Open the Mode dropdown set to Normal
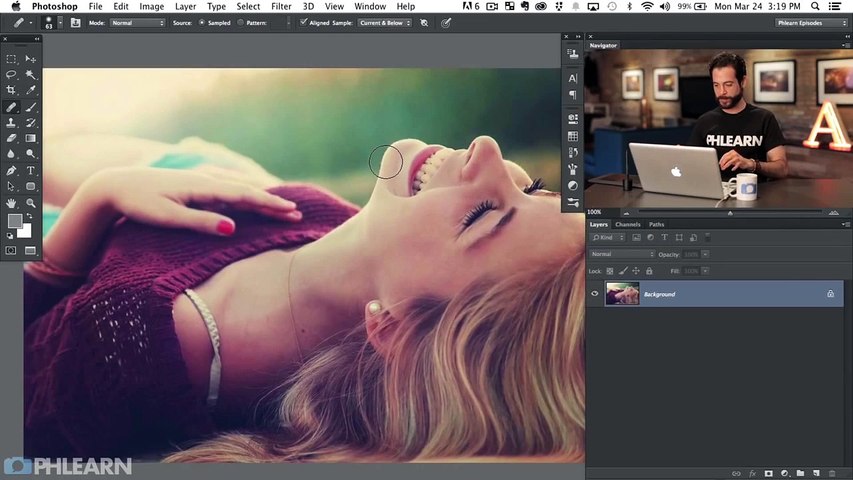This screenshot has height=480, width=853. [x=136, y=22]
